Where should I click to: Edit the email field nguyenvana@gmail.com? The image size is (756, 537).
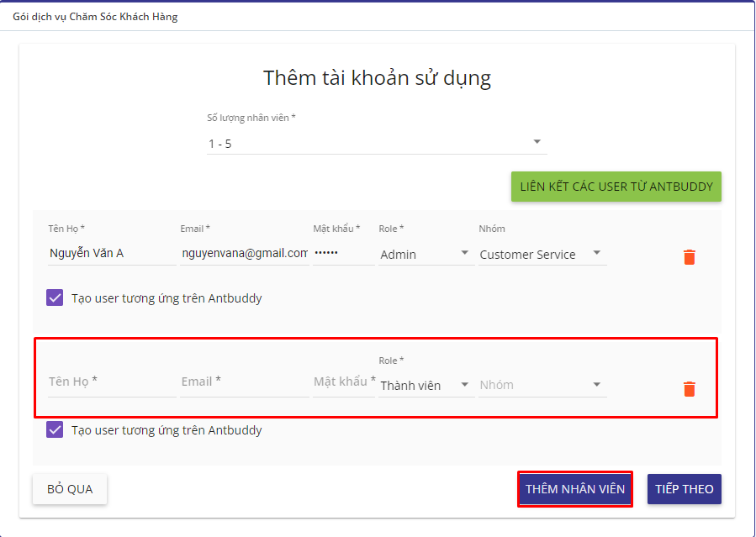click(245, 253)
